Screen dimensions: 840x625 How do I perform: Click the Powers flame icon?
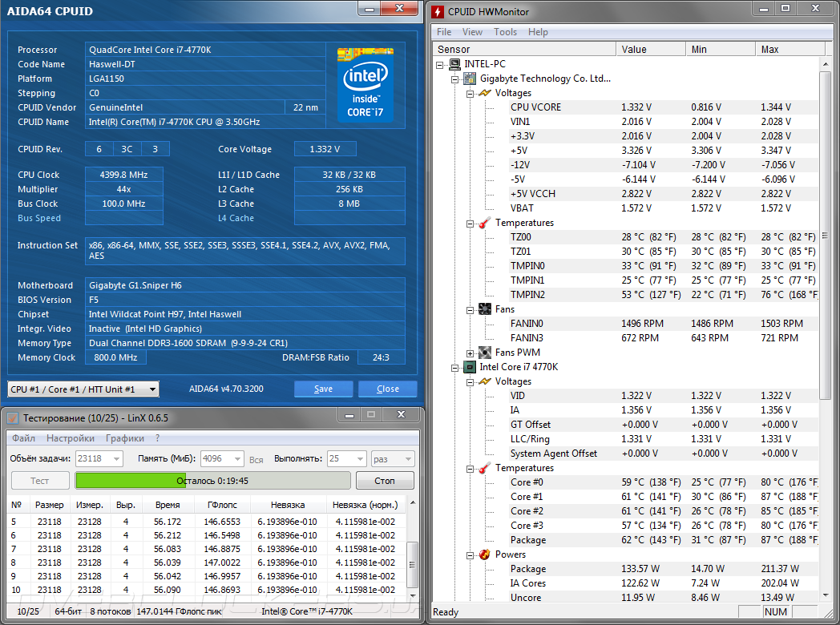tap(485, 554)
